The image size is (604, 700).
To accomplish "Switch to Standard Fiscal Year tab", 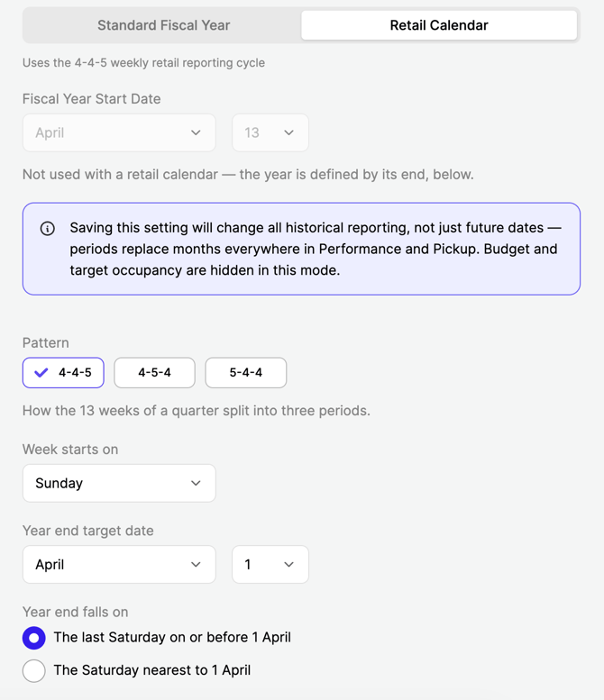I will pos(163,25).
